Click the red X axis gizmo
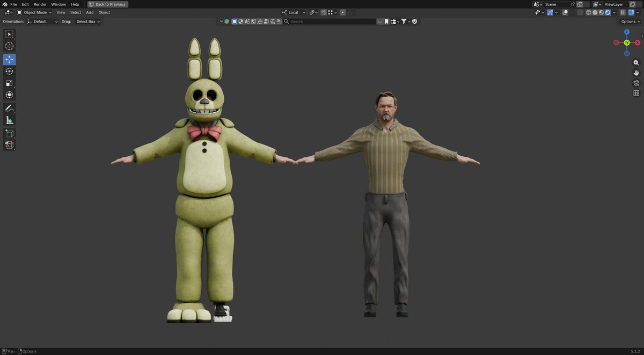 click(638, 42)
